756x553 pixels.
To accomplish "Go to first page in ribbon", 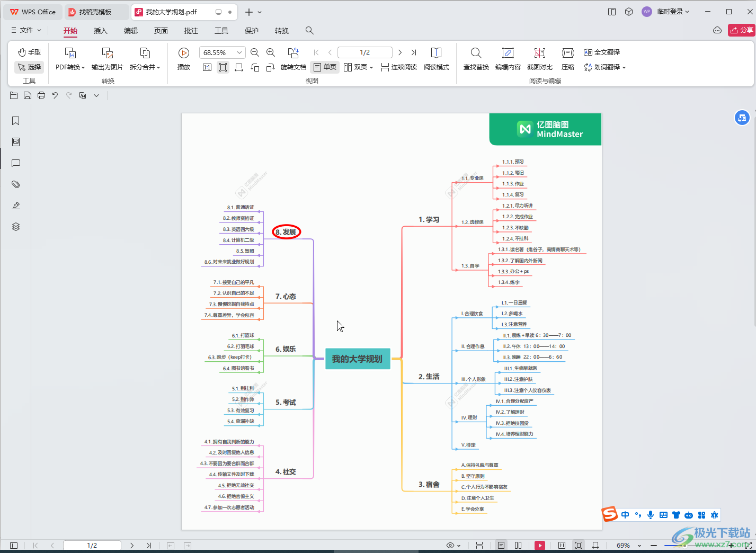I will 316,52.
